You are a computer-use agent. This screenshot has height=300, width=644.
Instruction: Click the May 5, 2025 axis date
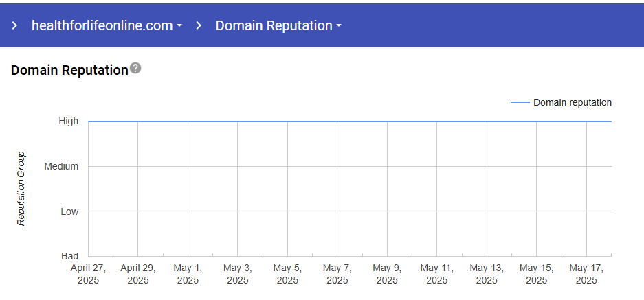[287, 274]
